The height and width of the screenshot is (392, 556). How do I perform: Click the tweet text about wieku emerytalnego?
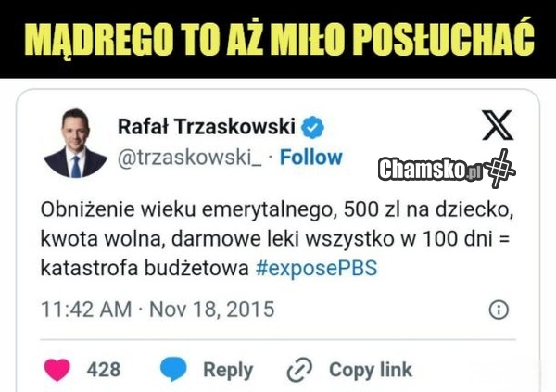277,238
